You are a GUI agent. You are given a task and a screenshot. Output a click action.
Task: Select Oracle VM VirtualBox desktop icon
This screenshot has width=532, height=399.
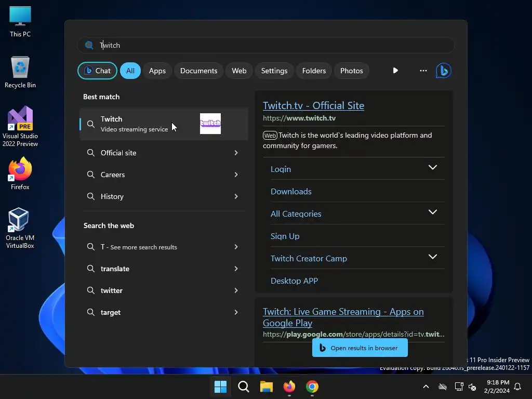(x=20, y=228)
